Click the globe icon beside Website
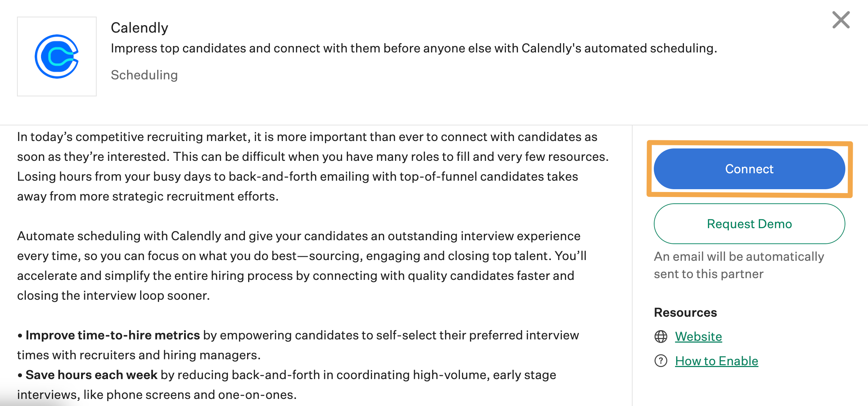This screenshot has width=868, height=406. click(661, 336)
